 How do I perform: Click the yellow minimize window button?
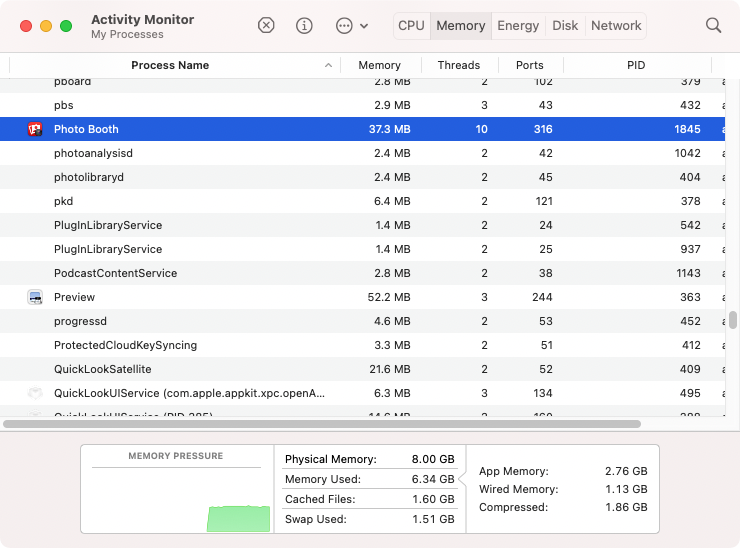point(46,26)
